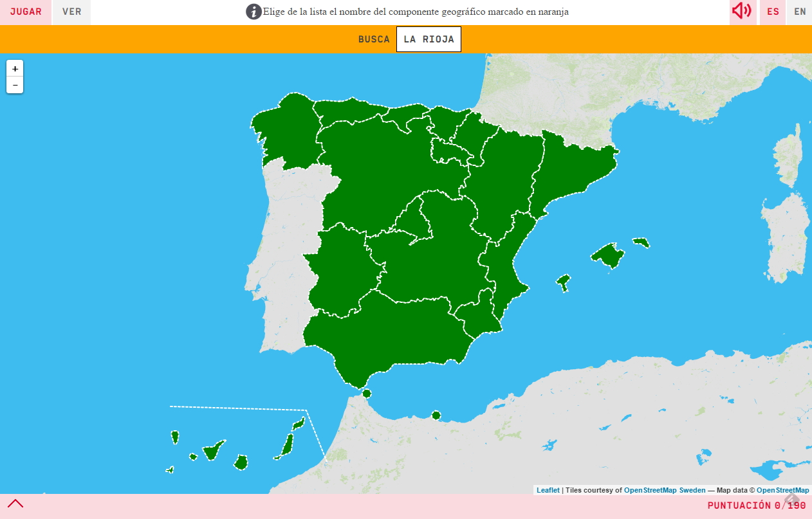Image resolution: width=812 pixels, height=519 pixels.
Task: Open the OpenStreetMap Sweden link
Action: click(663, 490)
